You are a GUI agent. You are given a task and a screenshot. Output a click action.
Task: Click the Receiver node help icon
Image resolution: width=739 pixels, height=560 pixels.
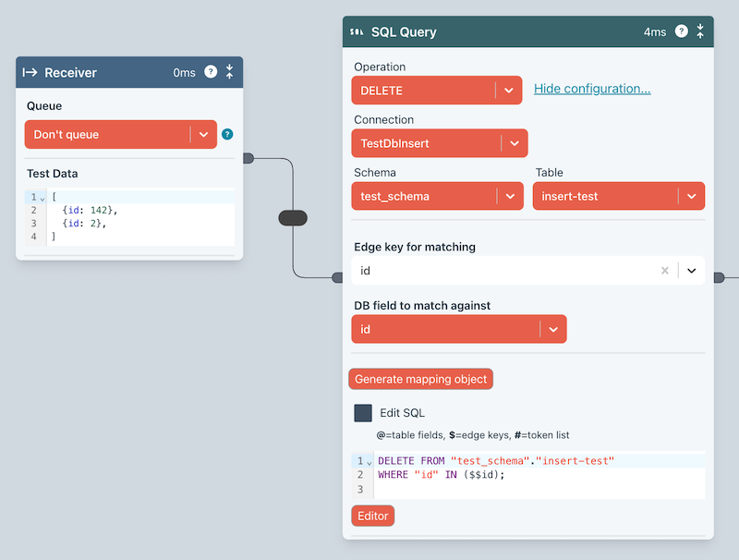click(x=211, y=72)
